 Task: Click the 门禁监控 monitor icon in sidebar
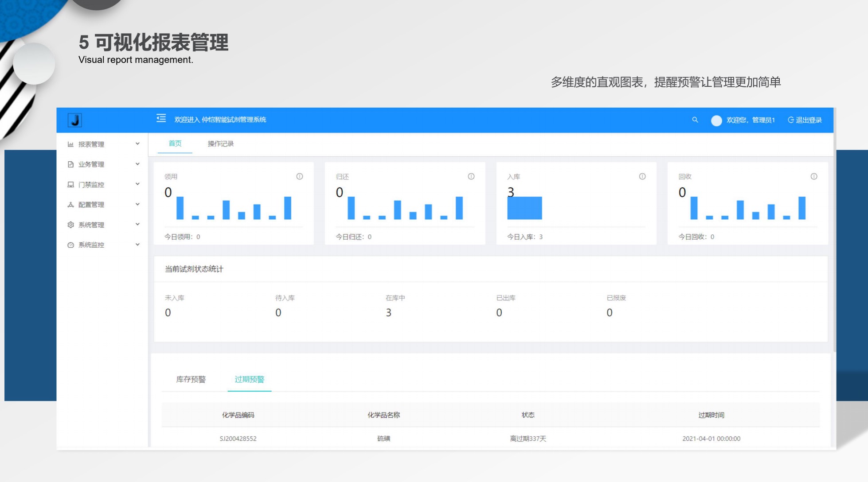(x=70, y=184)
